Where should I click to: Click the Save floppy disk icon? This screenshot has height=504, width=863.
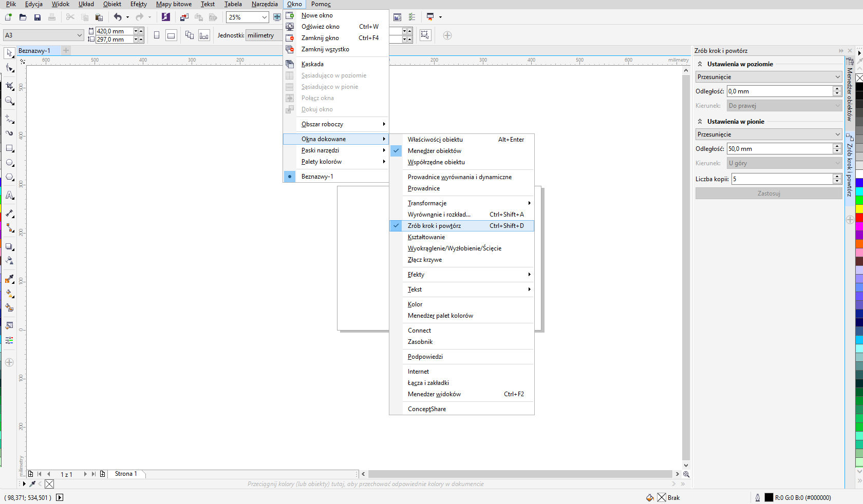[37, 17]
